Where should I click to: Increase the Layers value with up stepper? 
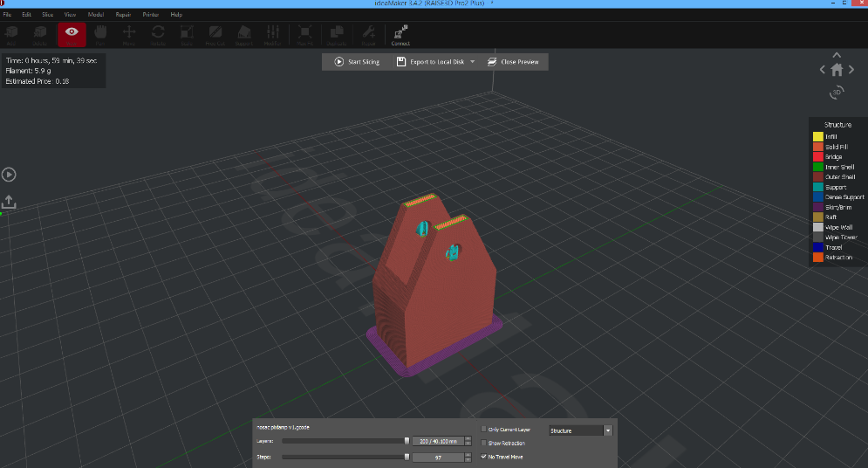468,438
